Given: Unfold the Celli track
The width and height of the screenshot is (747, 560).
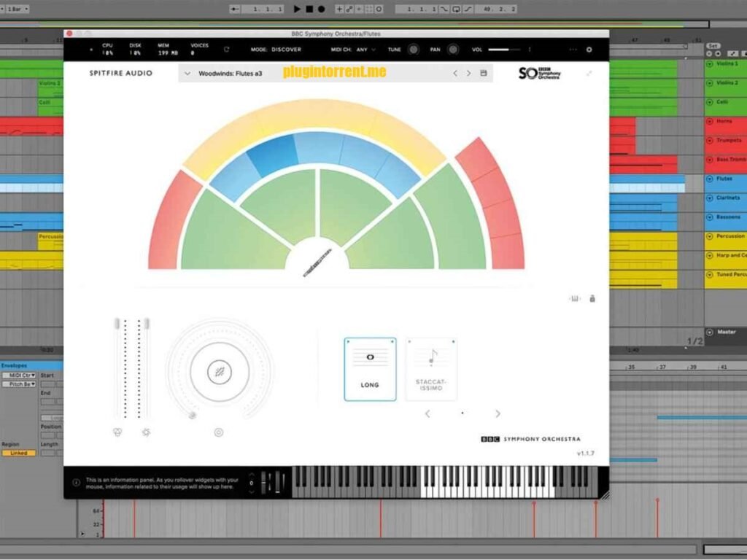Looking at the screenshot, I should 709,102.
